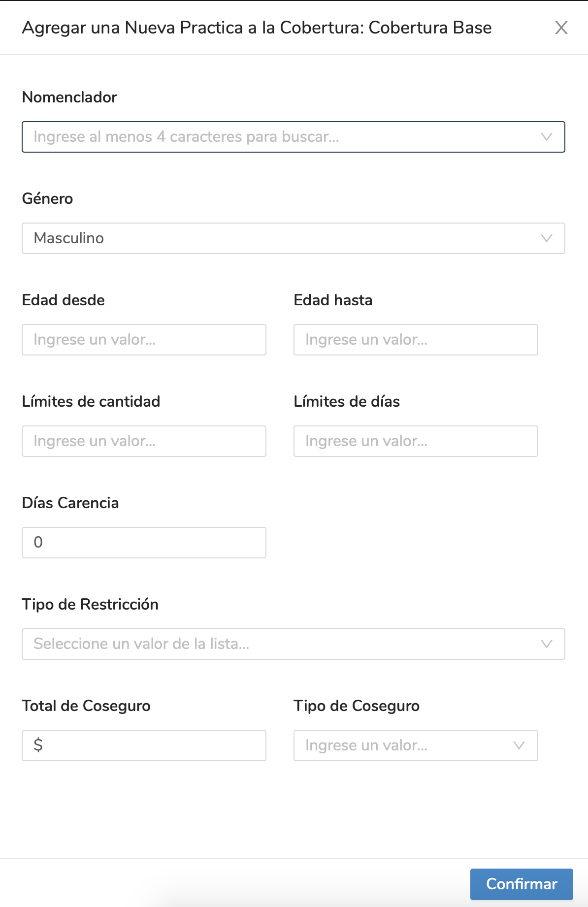
Task: Expand the Tipo de Restricción list
Action: (x=293, y=644)
